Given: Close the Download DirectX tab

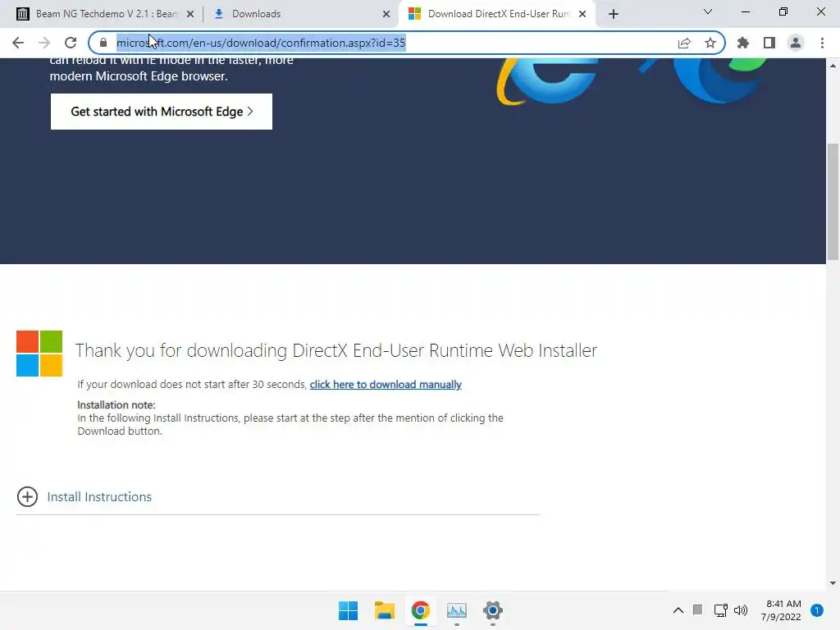Looking at the screenshot, I should click(582, 14).
